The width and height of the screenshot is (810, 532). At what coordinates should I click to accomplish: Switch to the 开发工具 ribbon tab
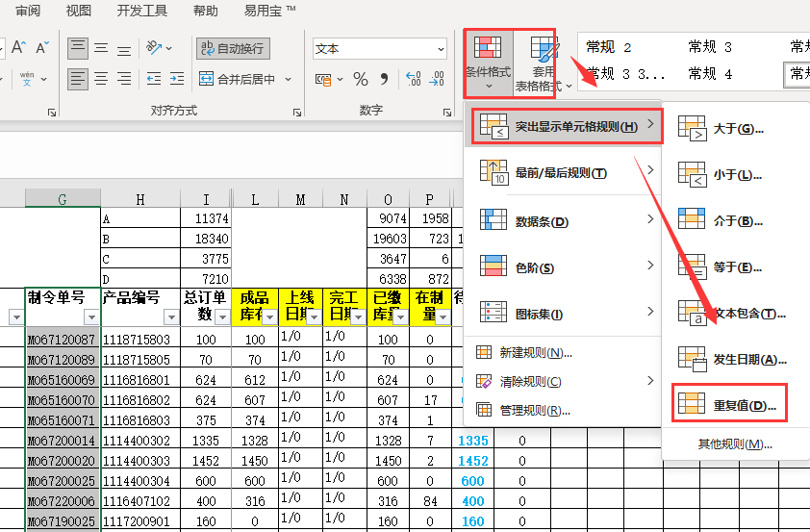(x=142, y=11)
